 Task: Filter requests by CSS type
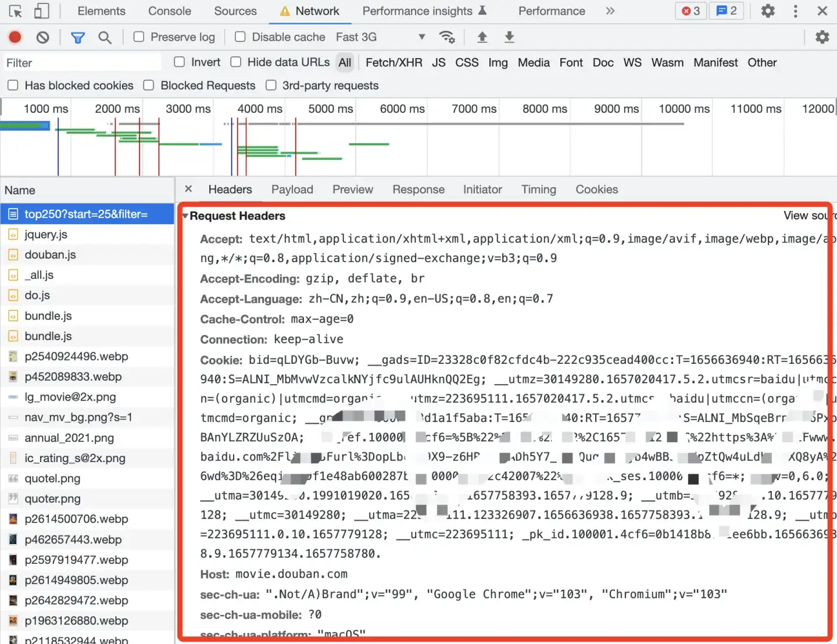pyautogui.click(x=467, y=62)
